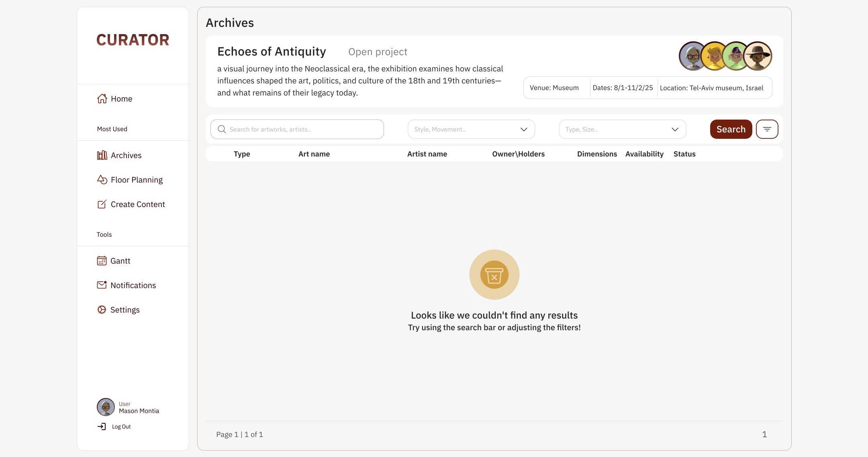Click the hat-wearing team member avatar
The height and width of the screenshot is (457, 868).
coord(758,56)
